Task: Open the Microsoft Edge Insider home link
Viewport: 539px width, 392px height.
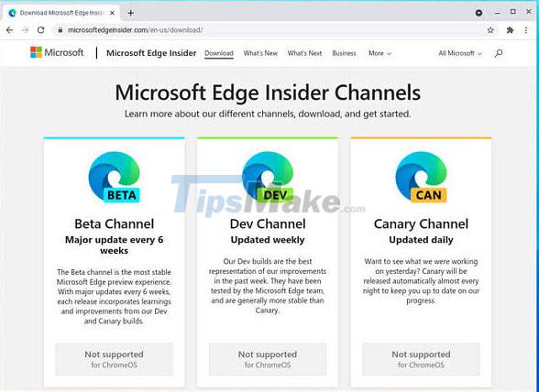Action: click(151, 53)
